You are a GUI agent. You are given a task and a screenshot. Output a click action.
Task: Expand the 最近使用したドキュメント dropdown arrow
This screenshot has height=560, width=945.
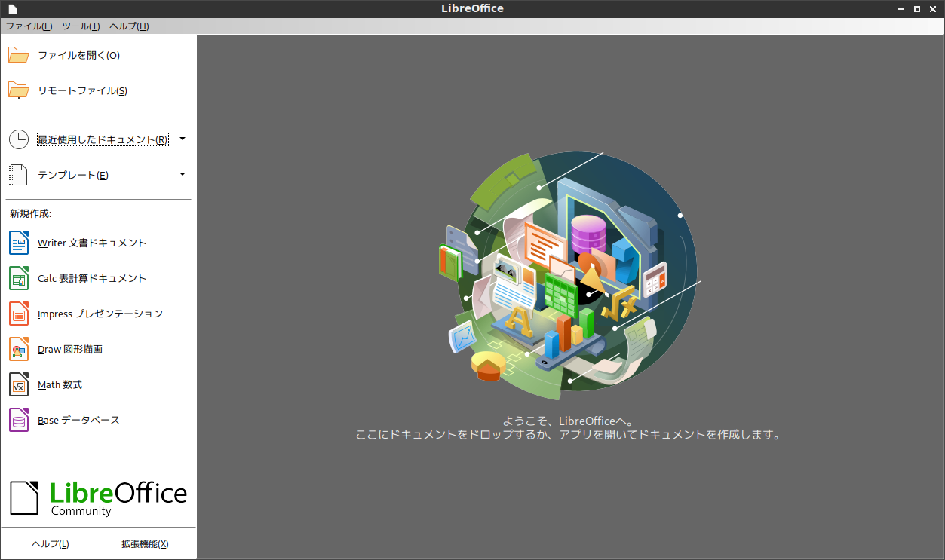183,139
